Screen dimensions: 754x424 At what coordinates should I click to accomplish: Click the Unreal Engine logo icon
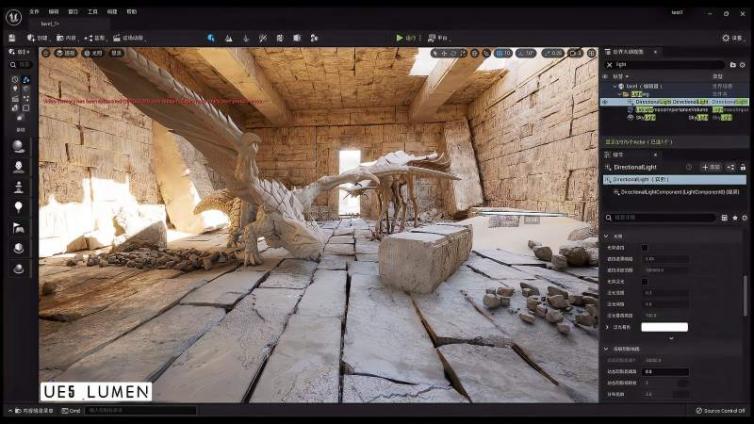tap(12, 14)
